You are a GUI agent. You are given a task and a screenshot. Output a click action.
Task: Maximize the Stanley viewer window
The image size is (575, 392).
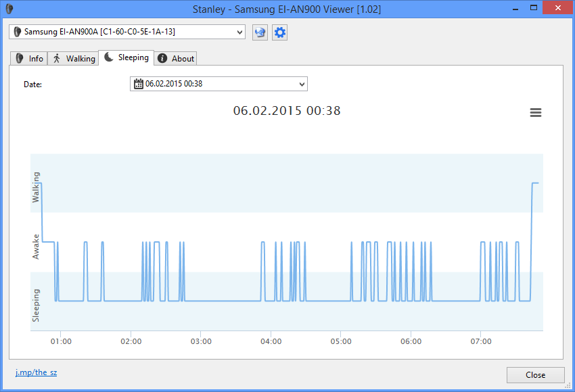click(534, 8)
